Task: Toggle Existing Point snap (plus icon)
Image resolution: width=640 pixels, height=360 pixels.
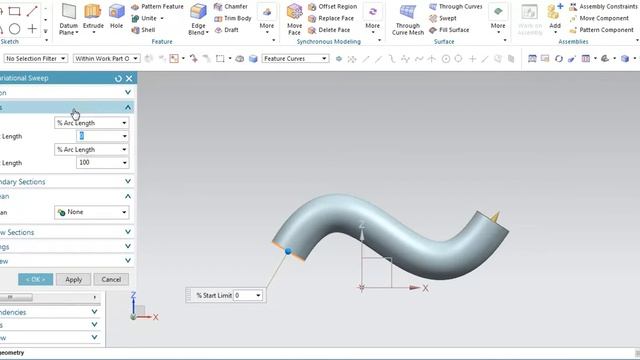Action: coord(472,59)
